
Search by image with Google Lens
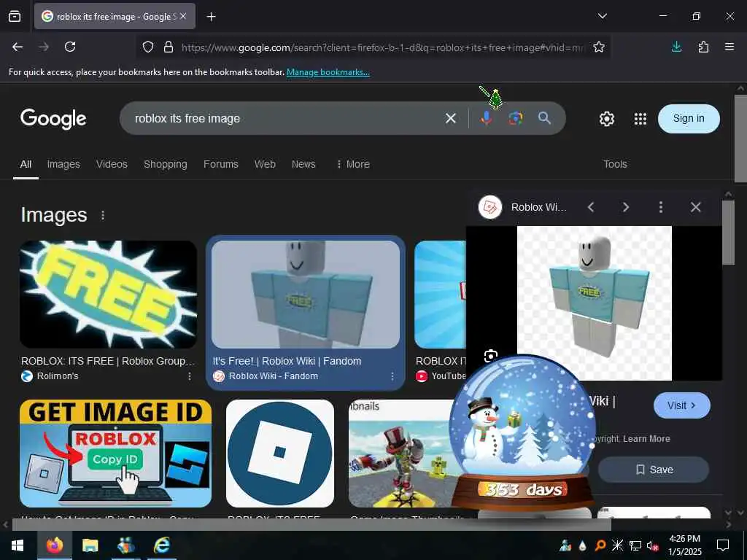click(x=516, y=118)
